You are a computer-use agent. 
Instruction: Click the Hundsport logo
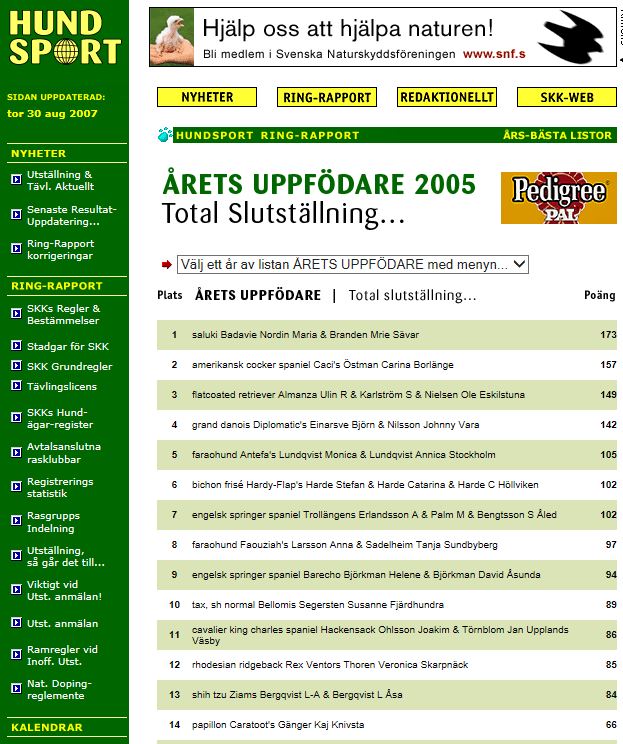(x=65, y=37)
